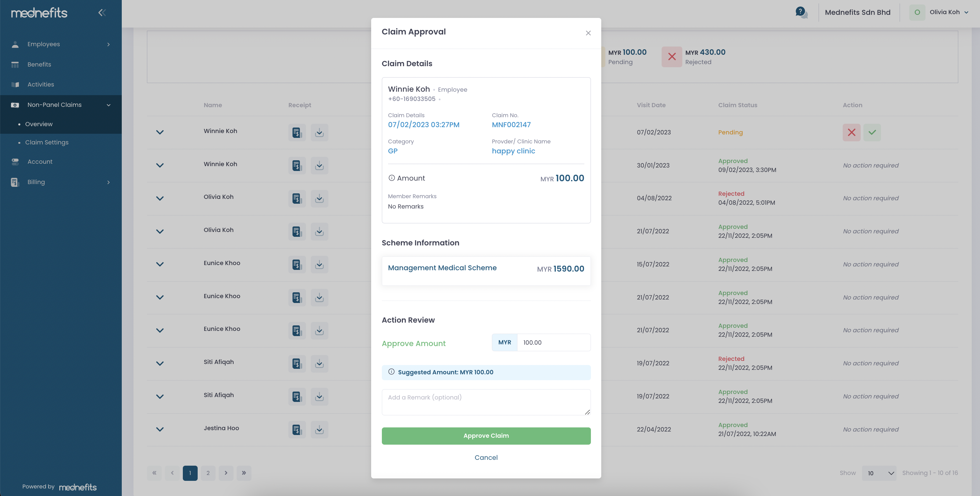Go to the Overview menu item
This screenshot has height=496, width=980.
38,124
